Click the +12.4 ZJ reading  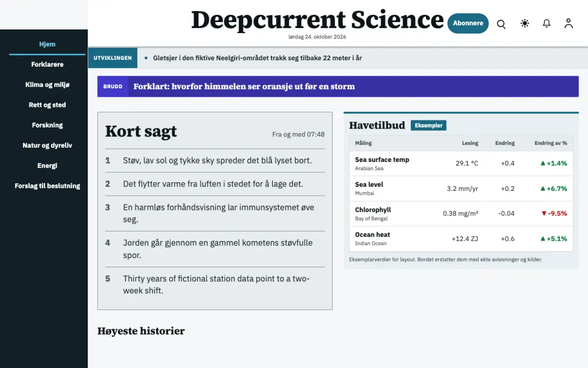465,238
